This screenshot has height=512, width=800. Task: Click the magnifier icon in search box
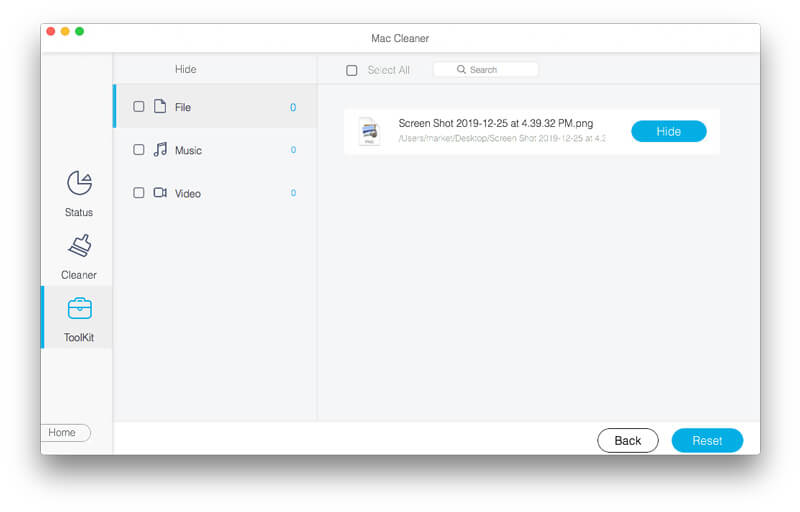pyautogui.click(x=461, y=70)
